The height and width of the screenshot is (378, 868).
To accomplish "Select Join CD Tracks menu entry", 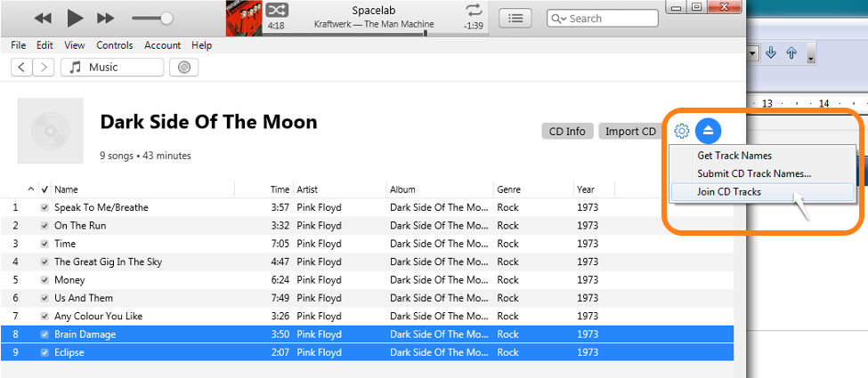I will pyautogui.click(x=729, y=191).
